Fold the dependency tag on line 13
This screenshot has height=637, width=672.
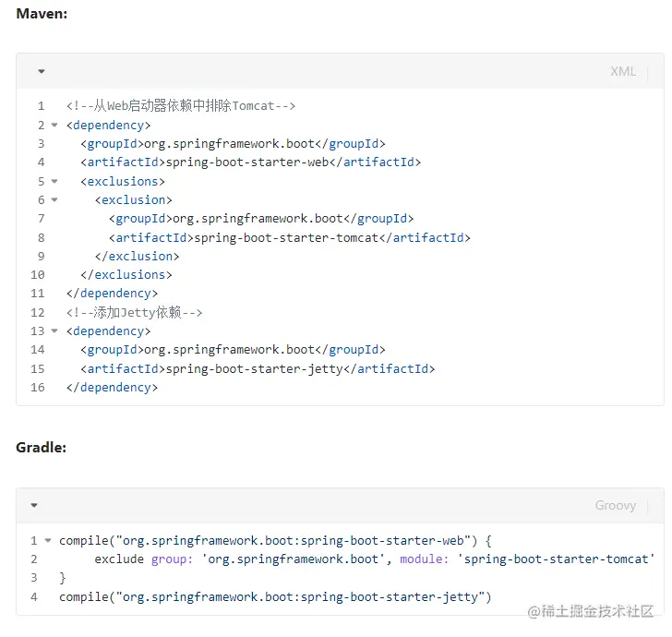click(54, 331)
